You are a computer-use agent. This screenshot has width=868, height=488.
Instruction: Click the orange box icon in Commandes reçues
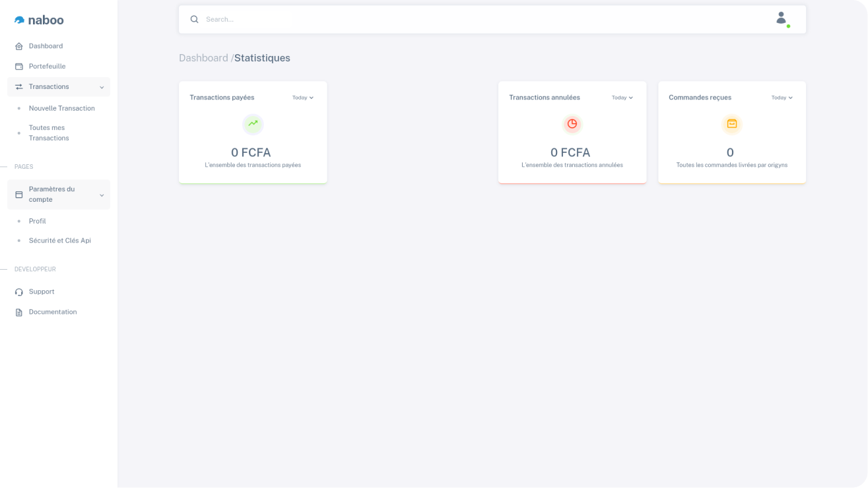coord(732,124)
